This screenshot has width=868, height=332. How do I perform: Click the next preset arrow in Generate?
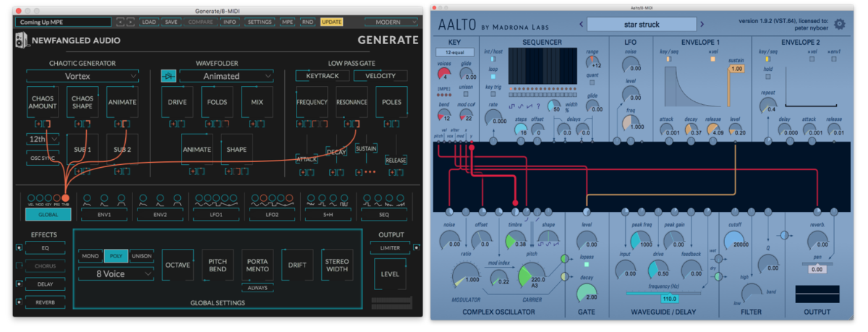(130, 22)
